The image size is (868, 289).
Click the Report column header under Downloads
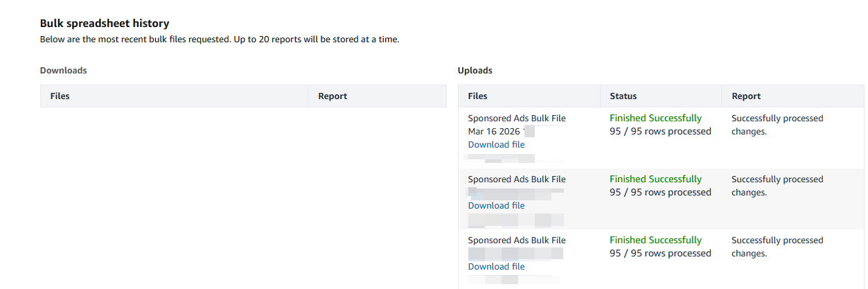[333, 96]
